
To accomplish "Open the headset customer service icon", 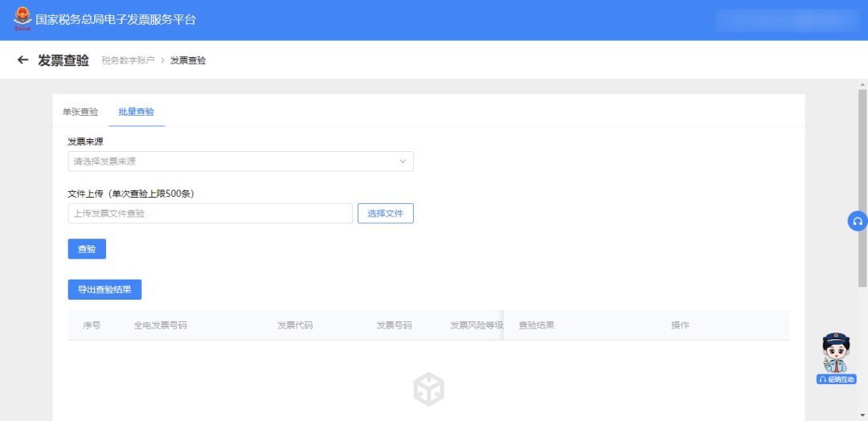I will (857, 222).
